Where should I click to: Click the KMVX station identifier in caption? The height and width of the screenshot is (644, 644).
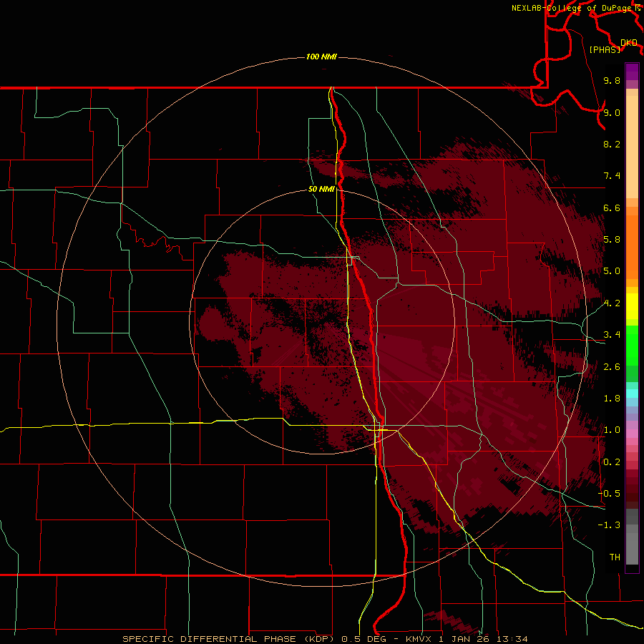point(419,639)
